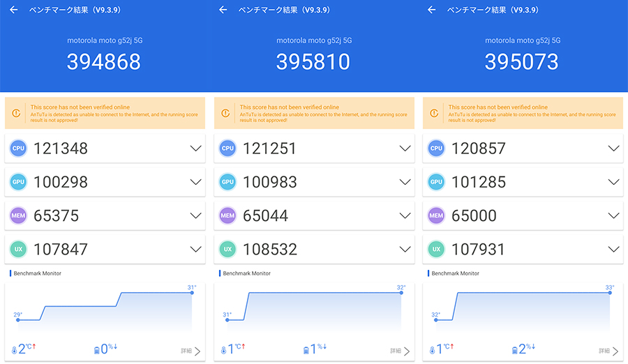Open 詳細 details in the 394868 screen monitor
This screenshot has width=628, height=364.
190,351
